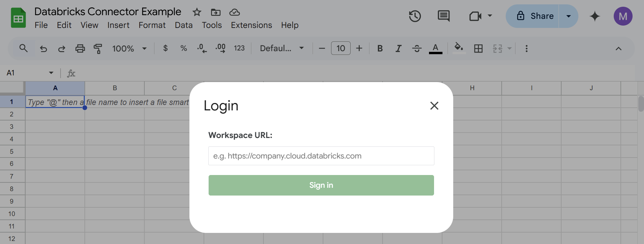Viewport: 644px width, 244px height.
Task: Click the move to folder icon
Action: coord(216,12)
